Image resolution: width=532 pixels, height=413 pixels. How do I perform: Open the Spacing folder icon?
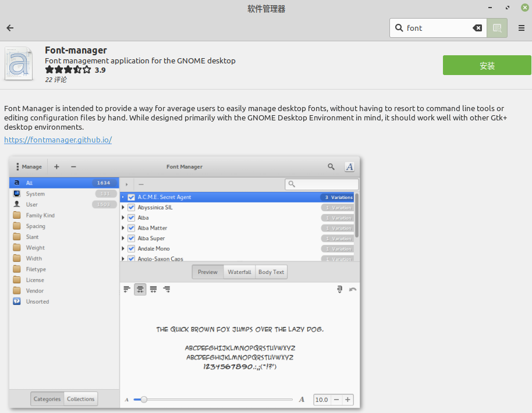17,226
